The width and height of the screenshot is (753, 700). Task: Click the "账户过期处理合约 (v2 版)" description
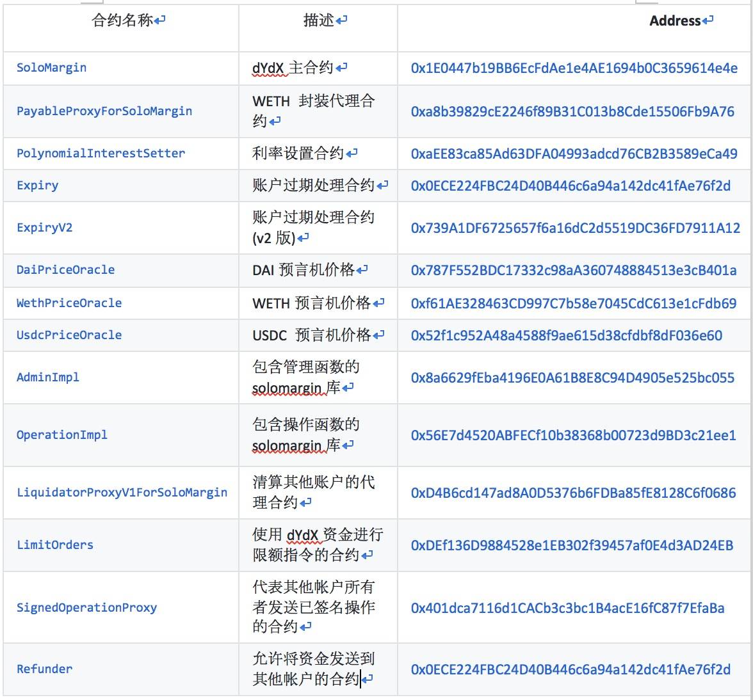(x=314, y=227)
